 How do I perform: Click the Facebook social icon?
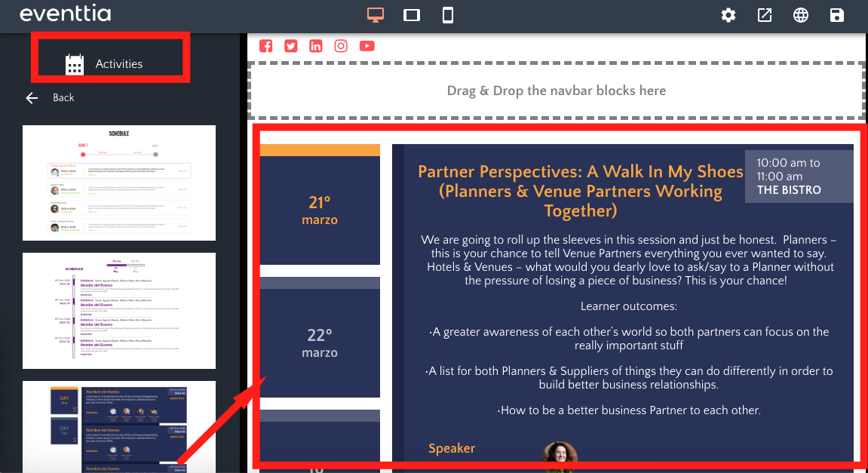(x=265, y=46)
